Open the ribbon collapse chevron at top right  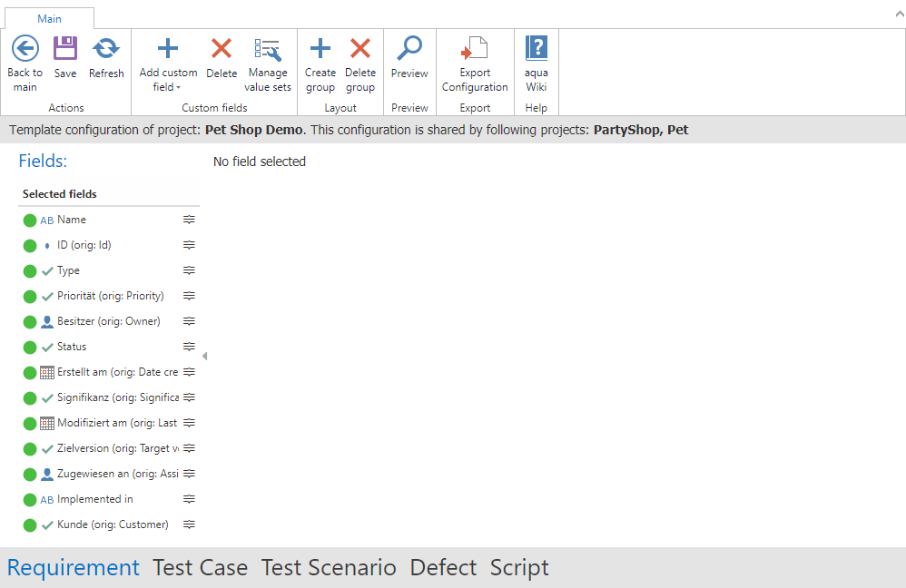(x=892, y=15)
